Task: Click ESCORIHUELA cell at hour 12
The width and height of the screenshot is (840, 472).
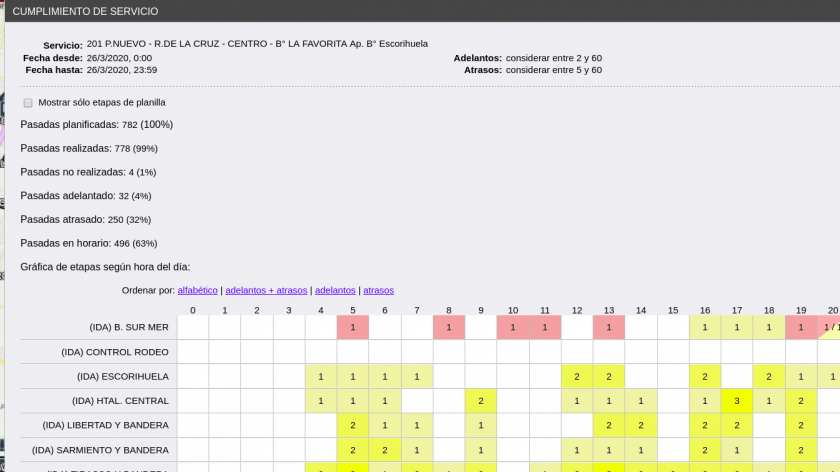Action: tap(577, 377)
